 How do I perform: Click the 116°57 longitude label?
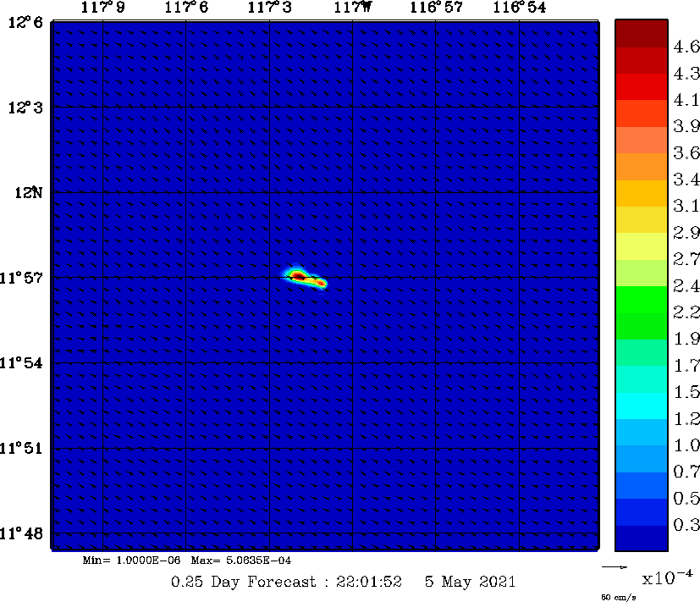coord(436,7)
